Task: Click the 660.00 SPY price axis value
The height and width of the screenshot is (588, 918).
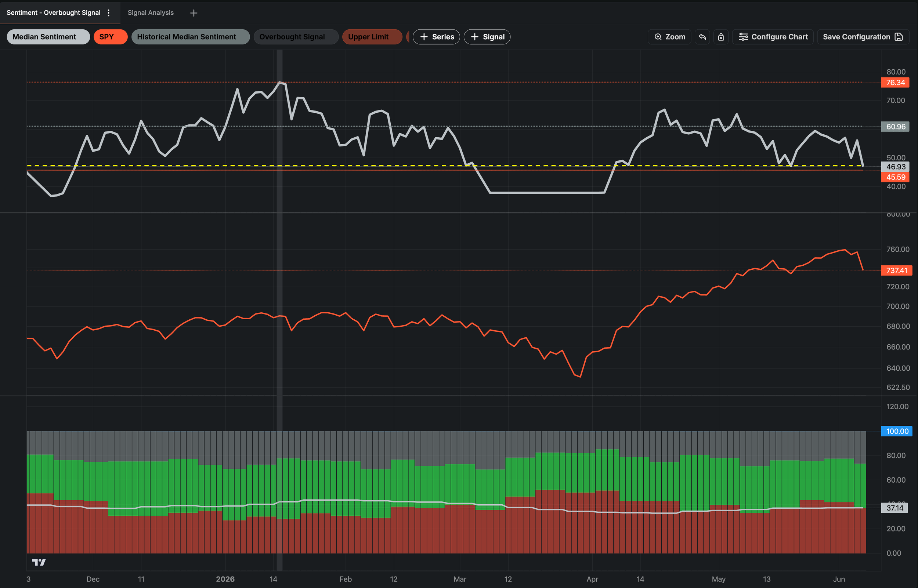Action: click(x=898, y=347)
